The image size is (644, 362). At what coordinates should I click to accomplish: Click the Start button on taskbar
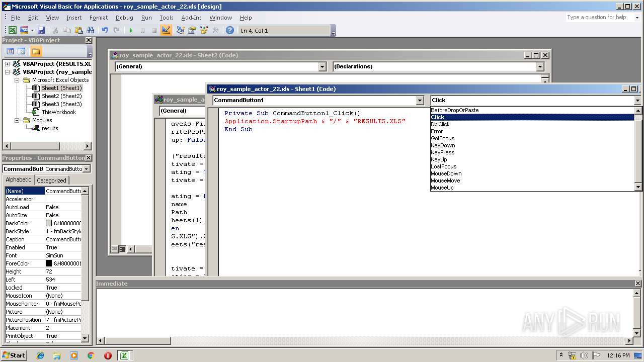point(14,355)
